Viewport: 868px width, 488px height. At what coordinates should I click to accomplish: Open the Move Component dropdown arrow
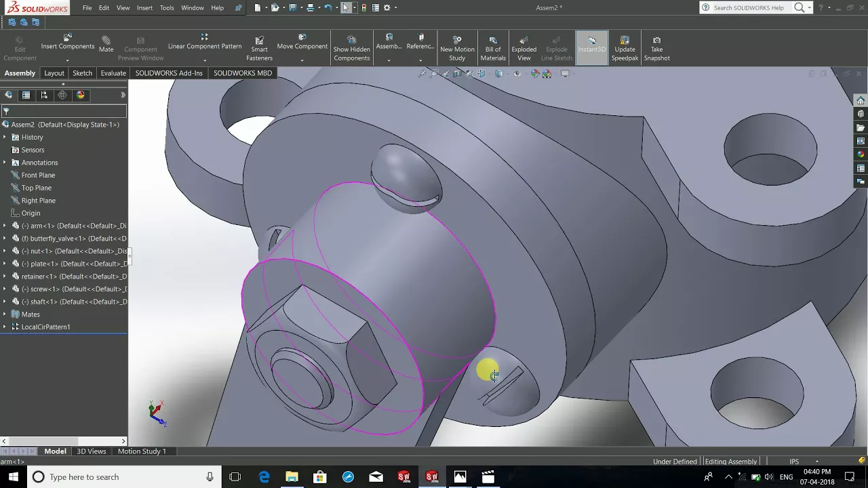[x=302, y=60]
